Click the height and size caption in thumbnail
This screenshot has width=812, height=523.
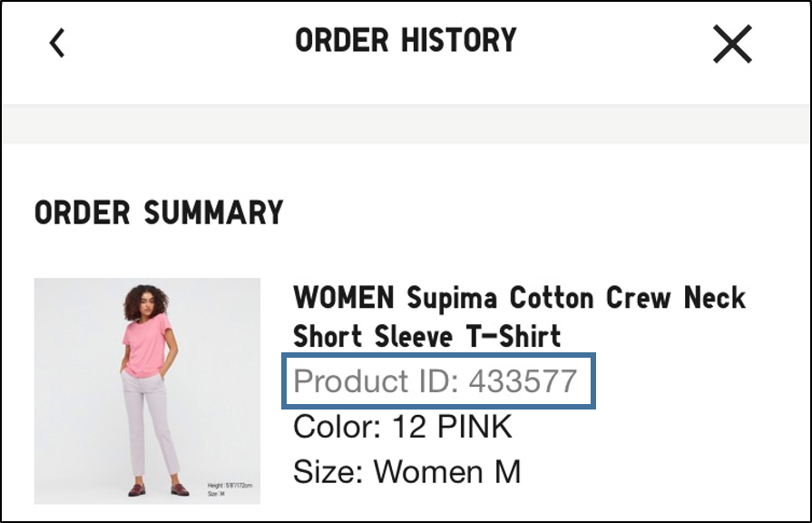(227, 488)
